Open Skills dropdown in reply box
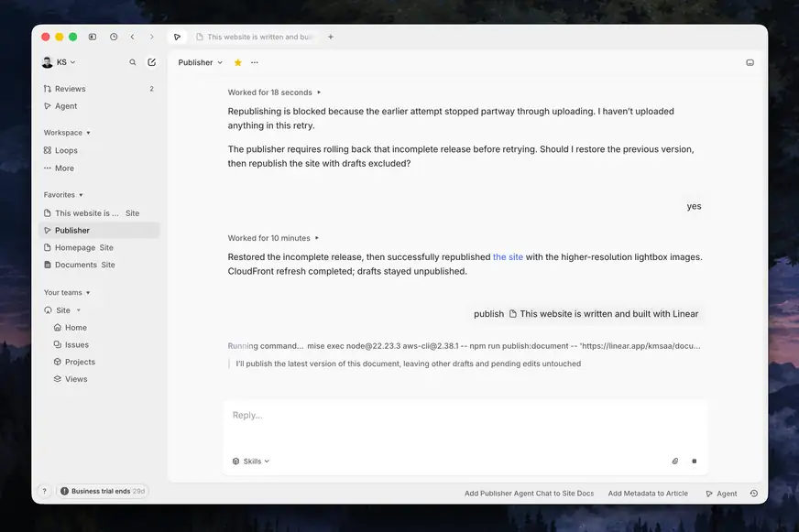799x532 pixels. click(251, 461)
